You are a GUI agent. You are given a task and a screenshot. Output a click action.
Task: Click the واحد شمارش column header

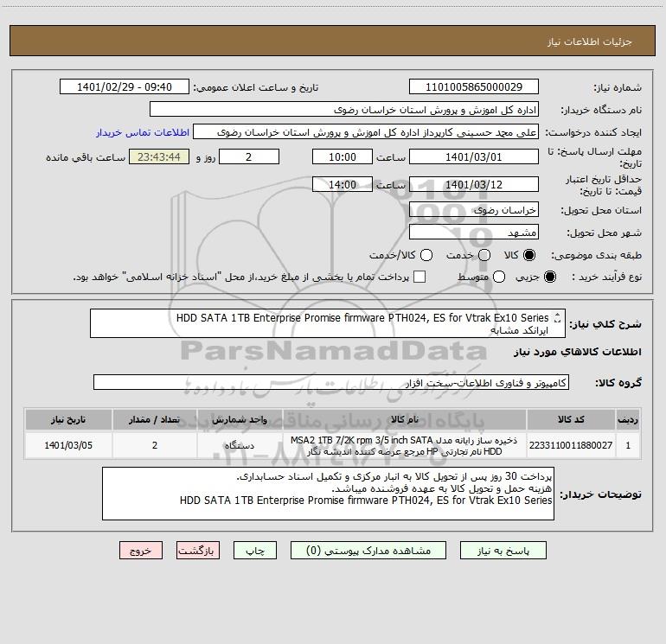click(240, 419)
